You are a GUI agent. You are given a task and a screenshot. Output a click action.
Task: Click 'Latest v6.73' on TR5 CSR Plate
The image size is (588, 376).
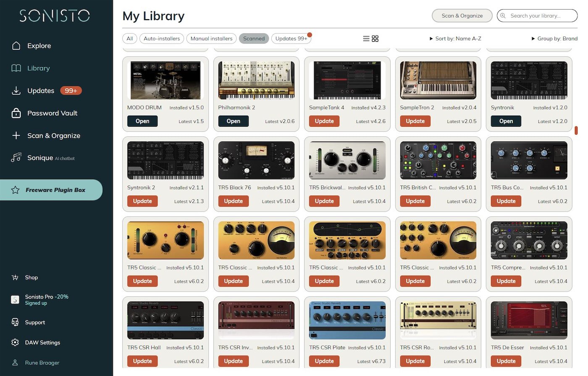point(371,361)
